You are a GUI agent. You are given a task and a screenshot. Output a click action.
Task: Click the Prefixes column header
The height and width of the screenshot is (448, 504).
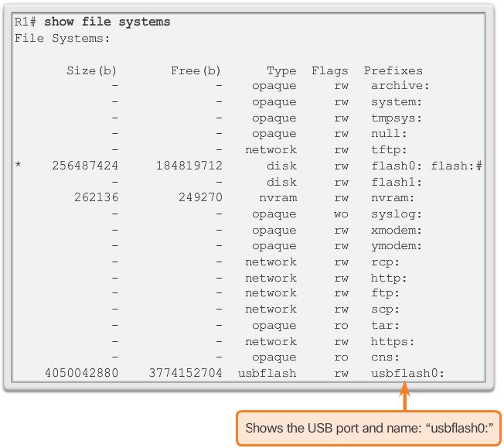pyautogui.click(x=393, y=70)
